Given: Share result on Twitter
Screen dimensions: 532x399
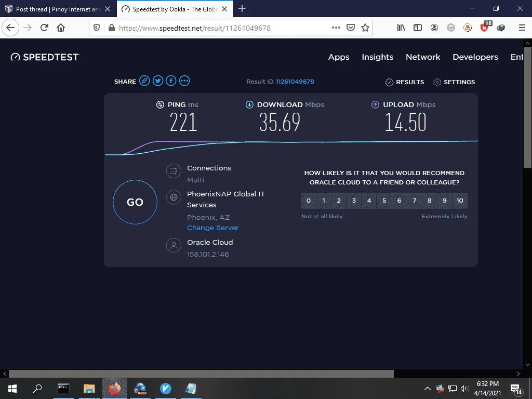Looking at the screenshot, I should 158,81.
